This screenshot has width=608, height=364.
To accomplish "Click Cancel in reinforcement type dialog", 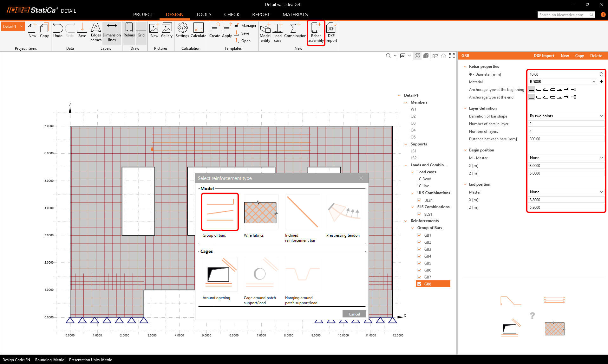I will pos(354,314).
